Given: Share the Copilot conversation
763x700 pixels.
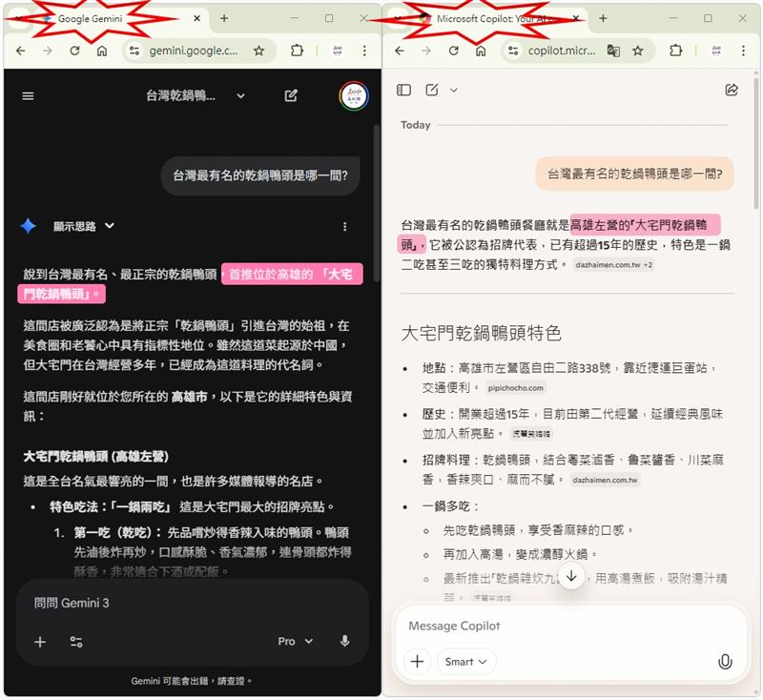Looking at the screenshot, I should pyautogui.click(x=732, y=89).
